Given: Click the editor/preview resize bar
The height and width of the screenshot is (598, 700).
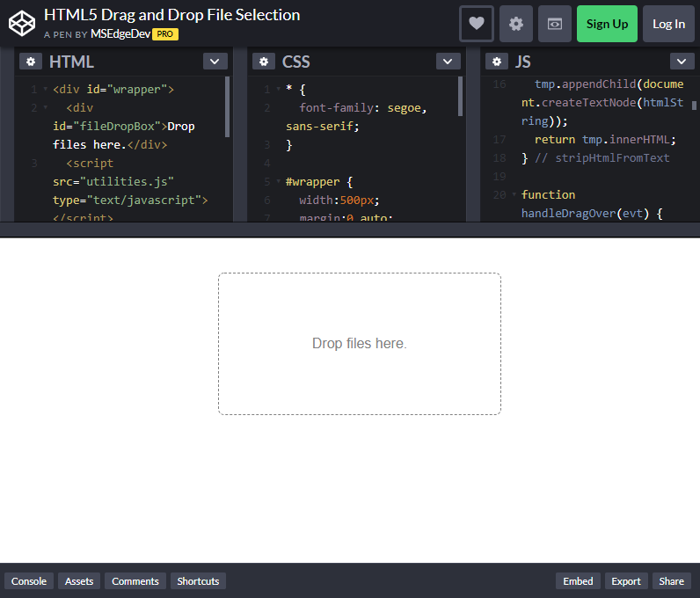Looking at the screenshot, I should [350, 230].
